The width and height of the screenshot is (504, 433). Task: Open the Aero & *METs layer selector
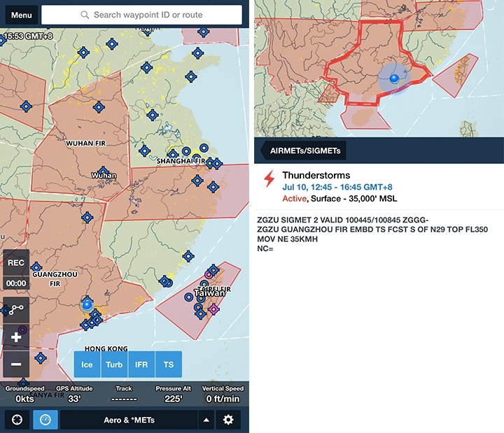tap(129, 420)
